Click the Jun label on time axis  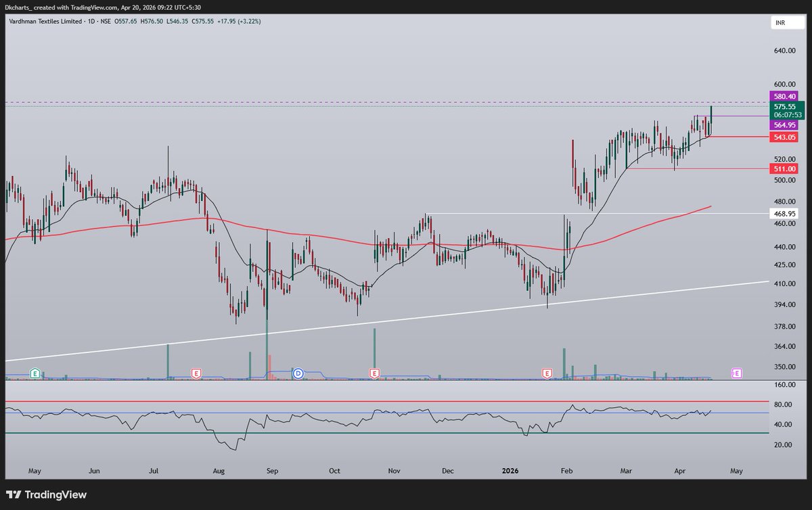[x=95, y=469]
